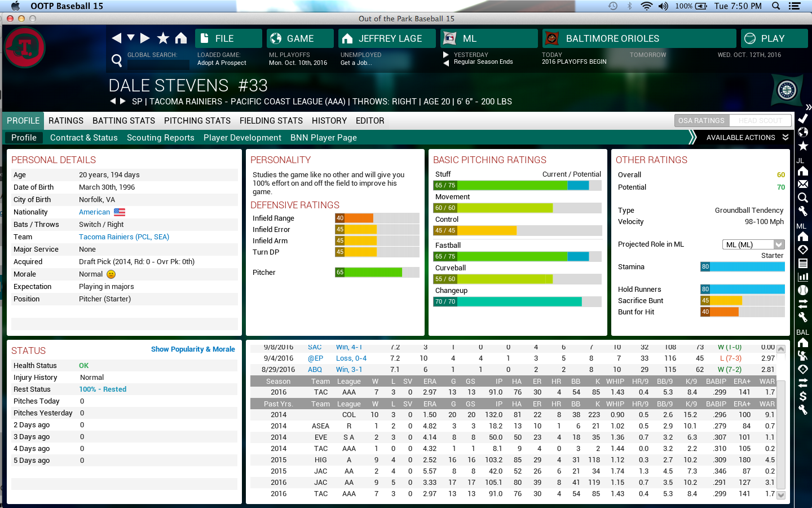Image resolution: width=812 pixels, height=508 pixels.
Task: Click the Seattle Mariners logo badge
Action: tap(787, 90)
